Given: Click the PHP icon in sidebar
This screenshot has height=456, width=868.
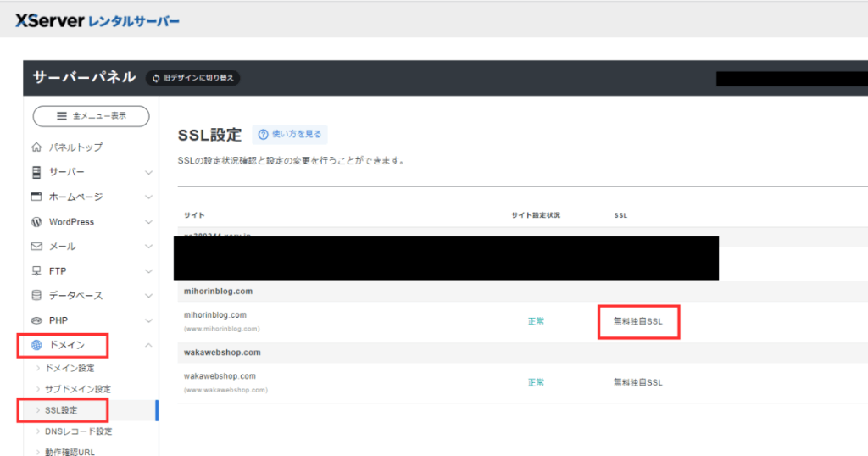Looking at the screenshot, I should pyautogui.click(x=36, y=320).
